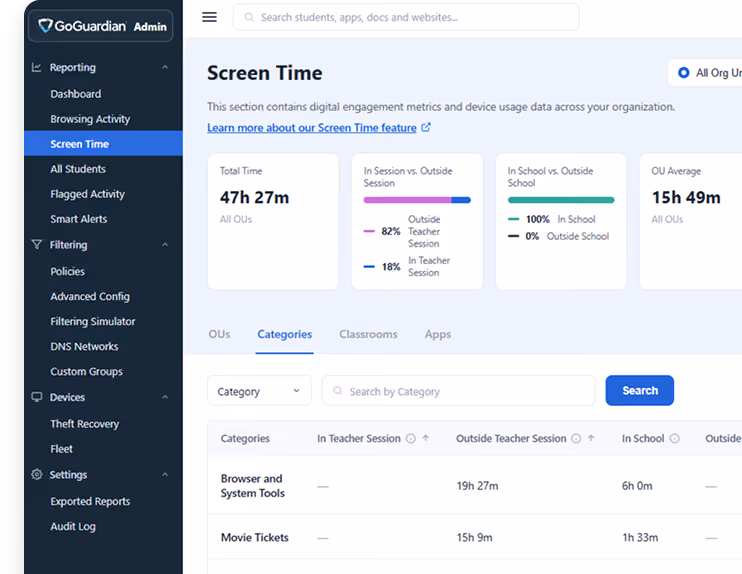Open Advanced Config page
742x574 pixels.
(x=90, y=296)
